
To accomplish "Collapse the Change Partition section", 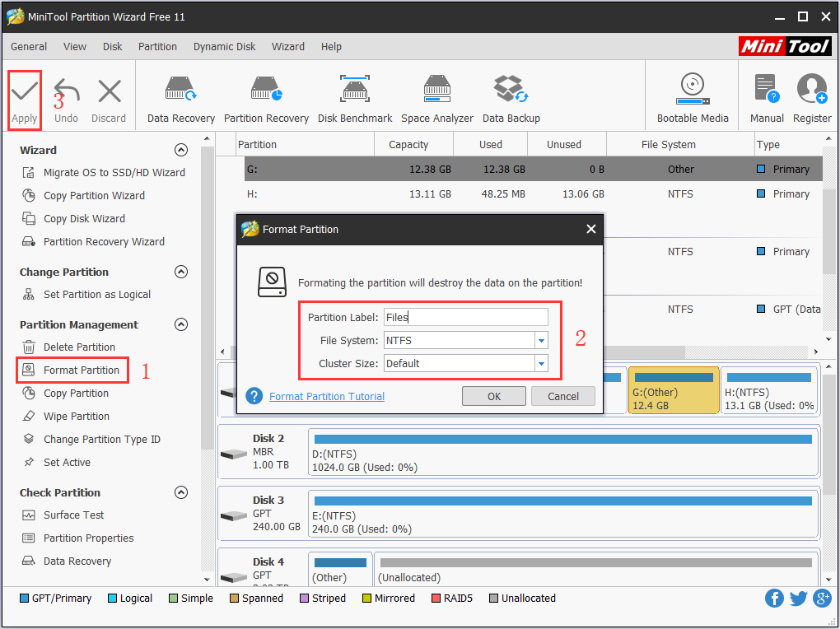I will click(181, 272).
